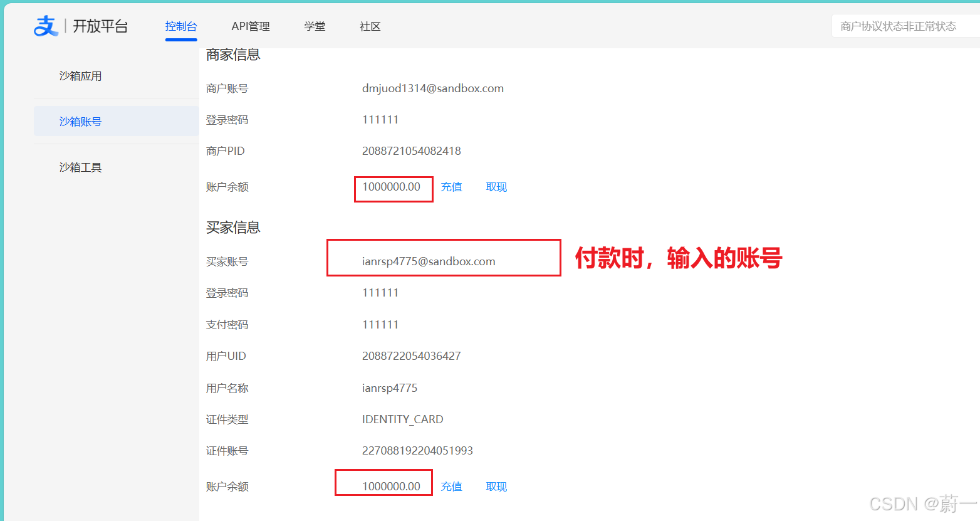Click 买家账号 label
This screenshot has height=521, width=980.
click(x=227, y=261)
